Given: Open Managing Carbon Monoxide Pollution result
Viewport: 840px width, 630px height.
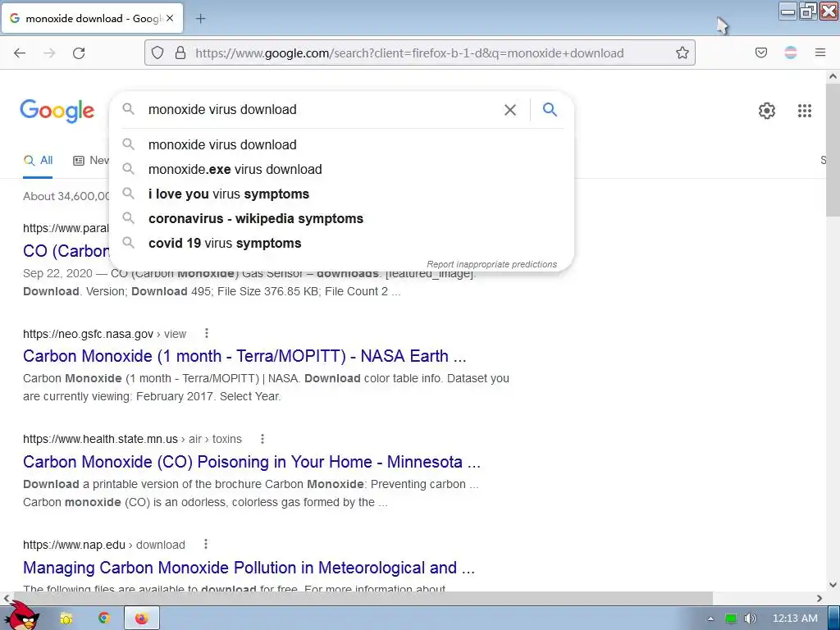Looking at the screenshot, I should coord(249,568).
